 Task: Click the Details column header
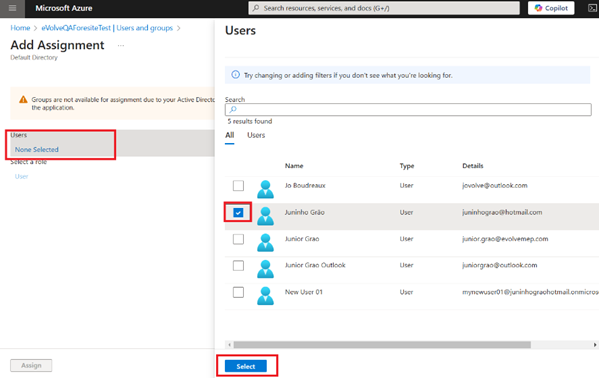[473, 166]
